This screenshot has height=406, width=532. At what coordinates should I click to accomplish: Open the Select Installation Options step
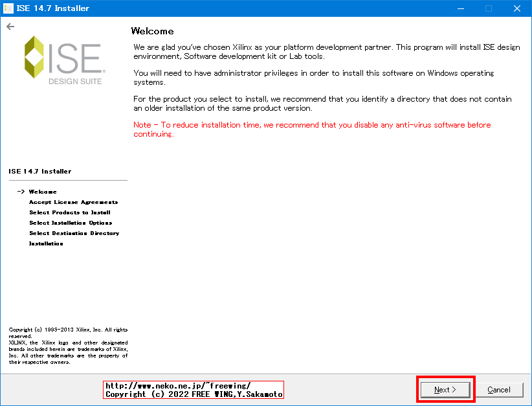[71, 222]
